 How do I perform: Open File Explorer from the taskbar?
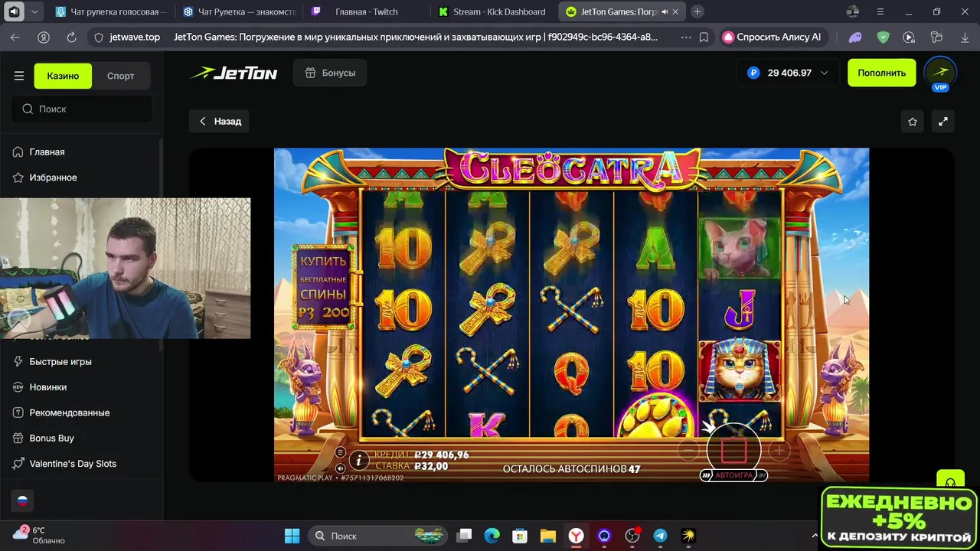click(x=547, y=536)
